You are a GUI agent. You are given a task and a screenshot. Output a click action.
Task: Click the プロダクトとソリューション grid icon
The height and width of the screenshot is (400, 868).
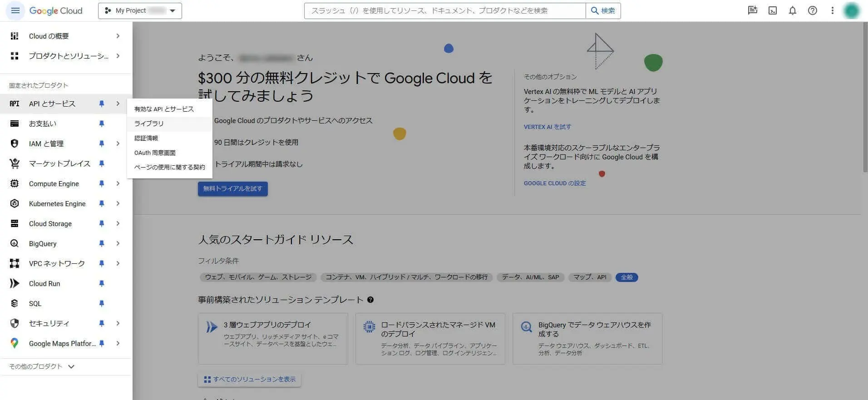point(15,56)
